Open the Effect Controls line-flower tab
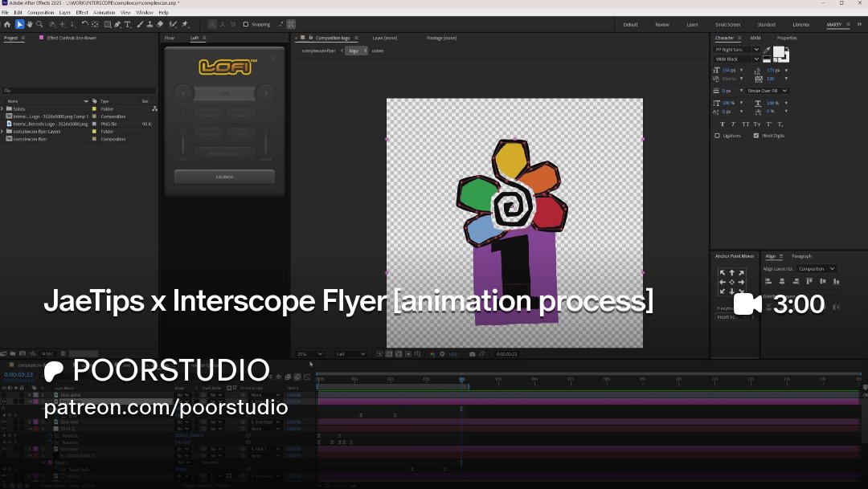 72,39
